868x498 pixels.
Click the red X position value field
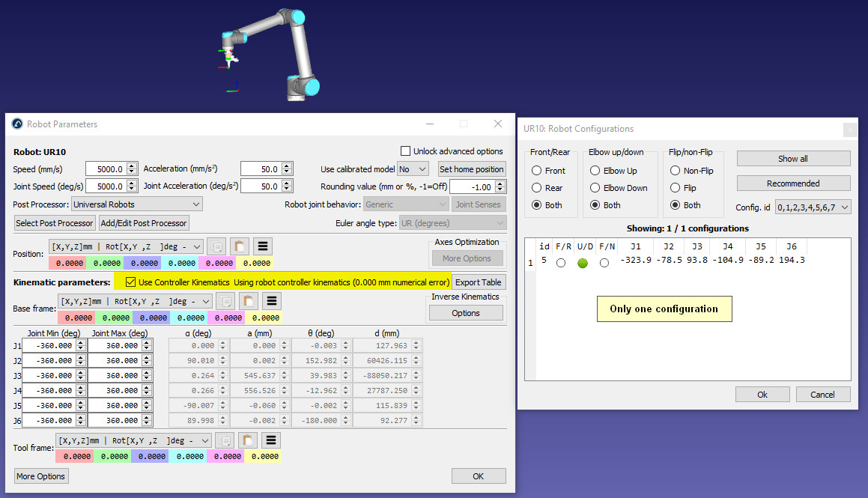(x=67, y=264)
